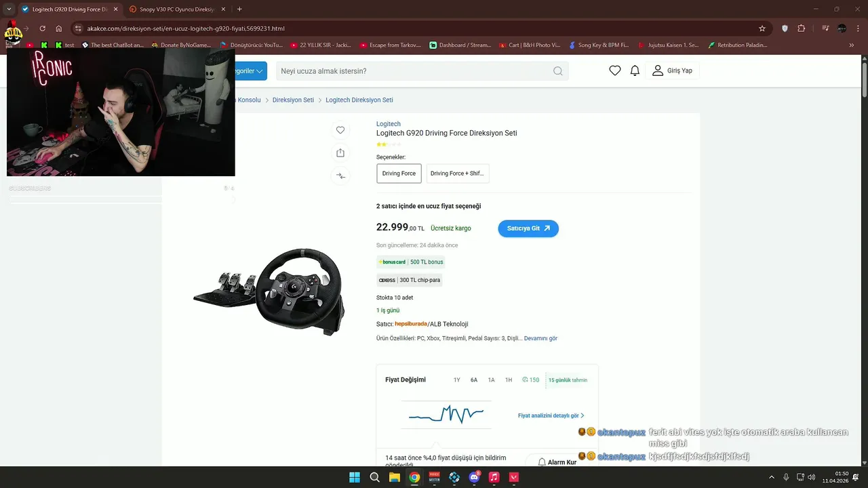868x488 pixels.
Task: Close the Snopy V30 tab
Action: [222, 9]
